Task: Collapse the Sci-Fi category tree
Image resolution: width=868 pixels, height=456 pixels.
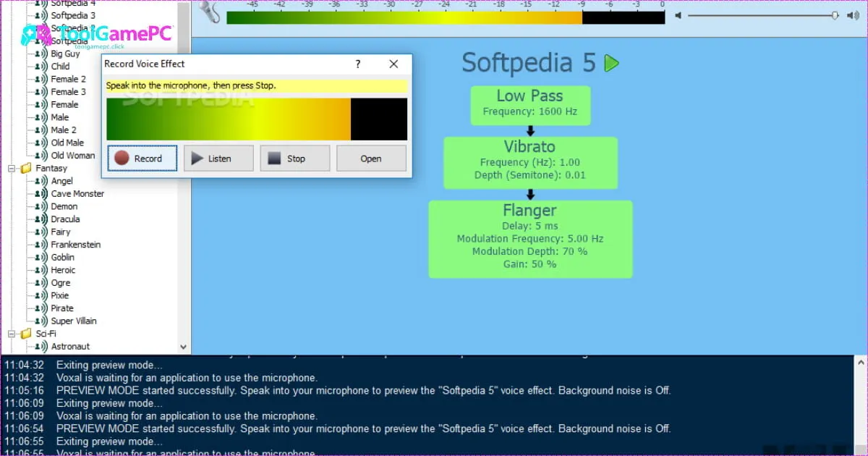Action: click(12, 334)
